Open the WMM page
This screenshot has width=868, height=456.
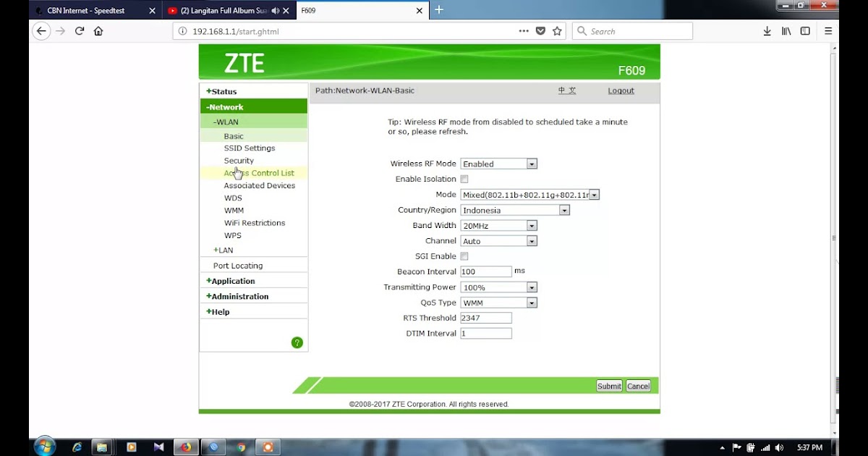coord(234,211)
